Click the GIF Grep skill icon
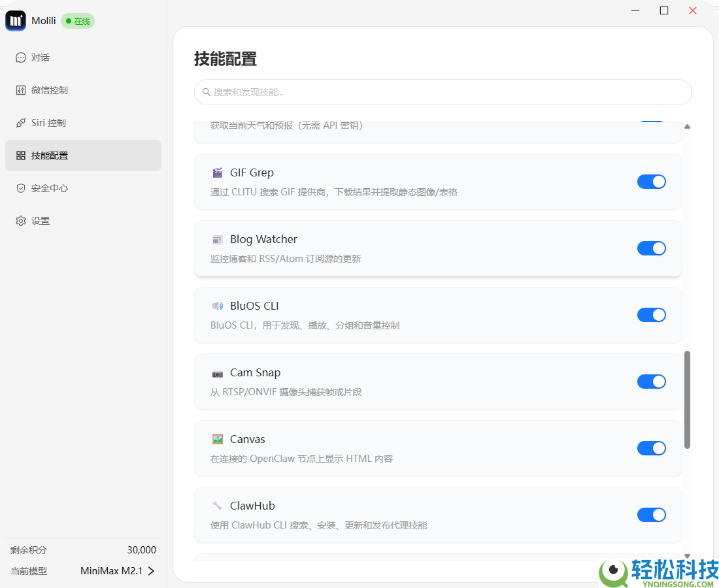 point(217,172)
